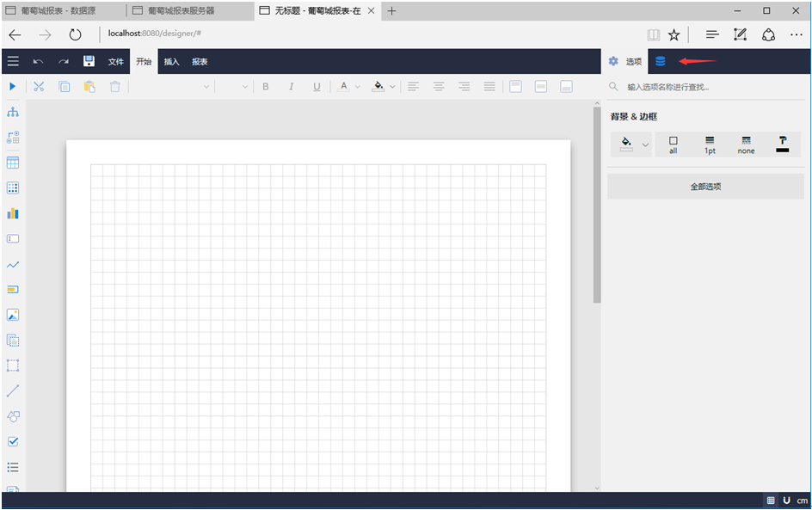The height and width of the screenshot is (510, 812).
Task: Open the hamburger main menu
Action: pyautogui.click(x=13, y=61)
